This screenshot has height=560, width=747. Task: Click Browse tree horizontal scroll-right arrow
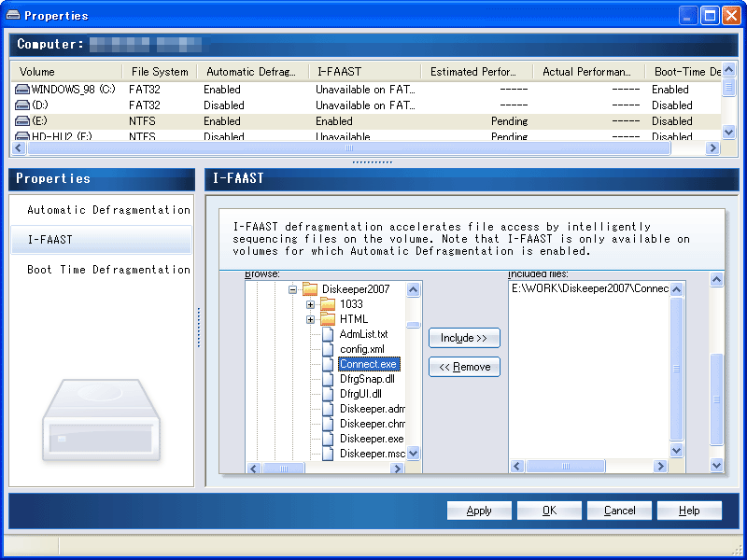tap(397, 469)
